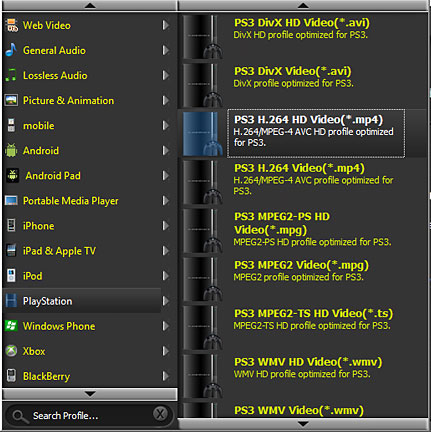Click profile list scroll-up arrow bar
431x432 pixels.
(303, 5)
